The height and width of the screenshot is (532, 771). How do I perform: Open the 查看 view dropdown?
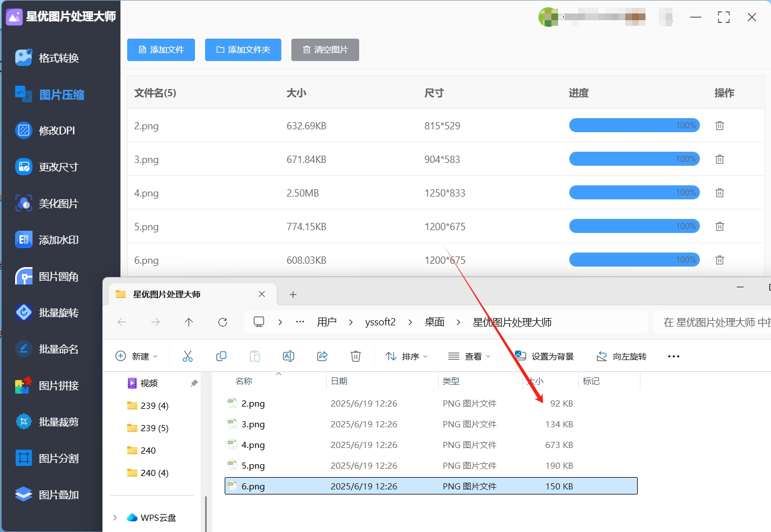pos(470,356)
